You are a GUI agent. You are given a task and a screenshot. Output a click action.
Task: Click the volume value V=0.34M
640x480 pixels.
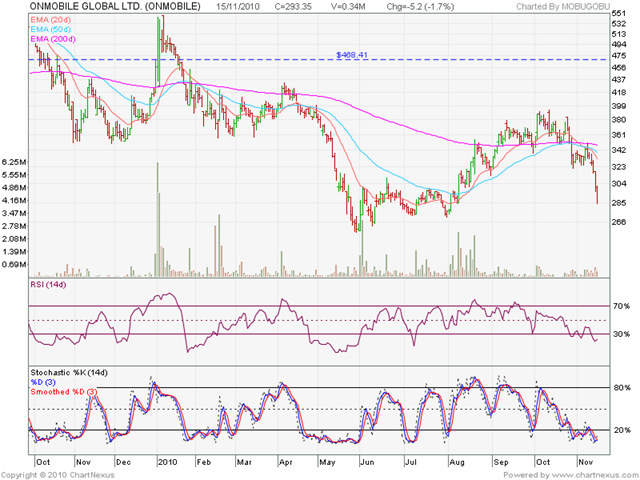click(x=348, y=7)
